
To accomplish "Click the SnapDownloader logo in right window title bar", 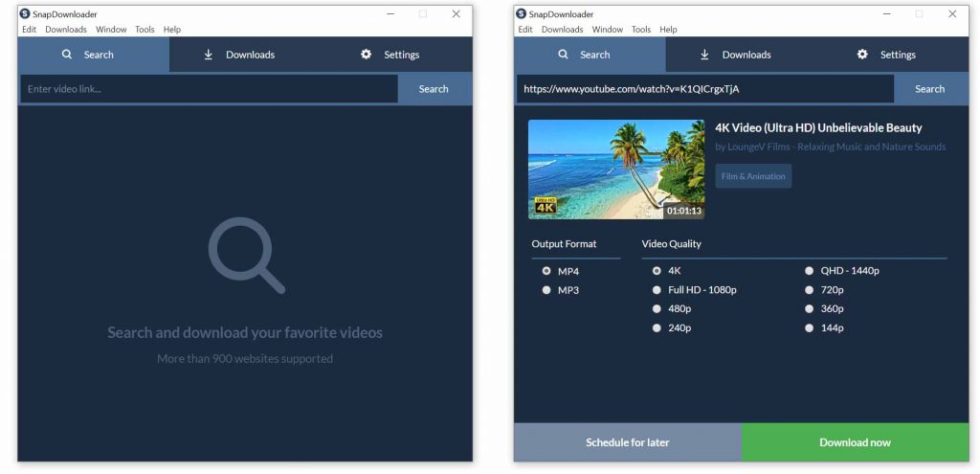I will point(521,13).
